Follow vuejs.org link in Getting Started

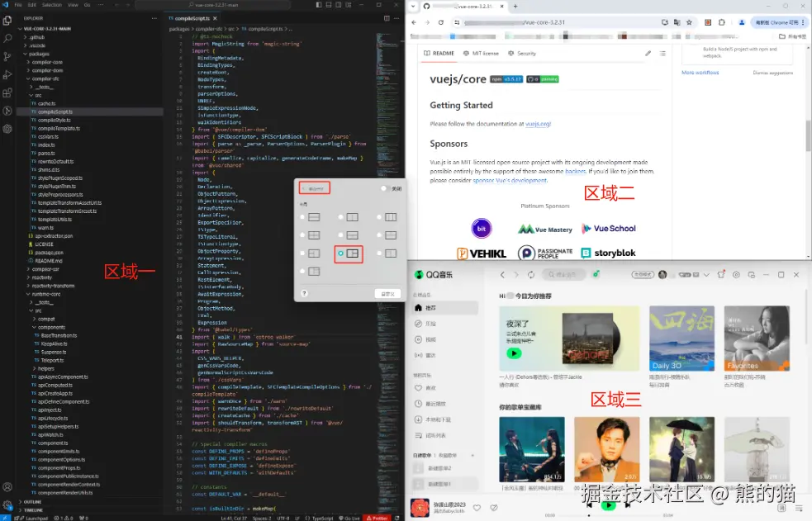(x=538, y=124)
